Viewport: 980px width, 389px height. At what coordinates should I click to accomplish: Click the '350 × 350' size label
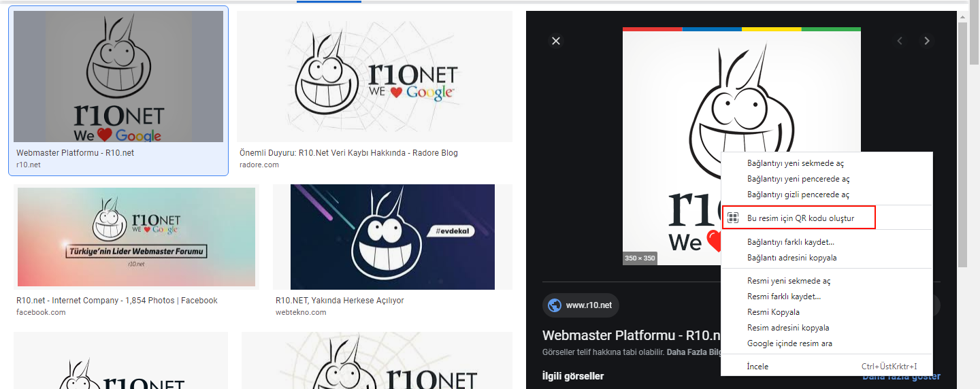coord(640,258)
